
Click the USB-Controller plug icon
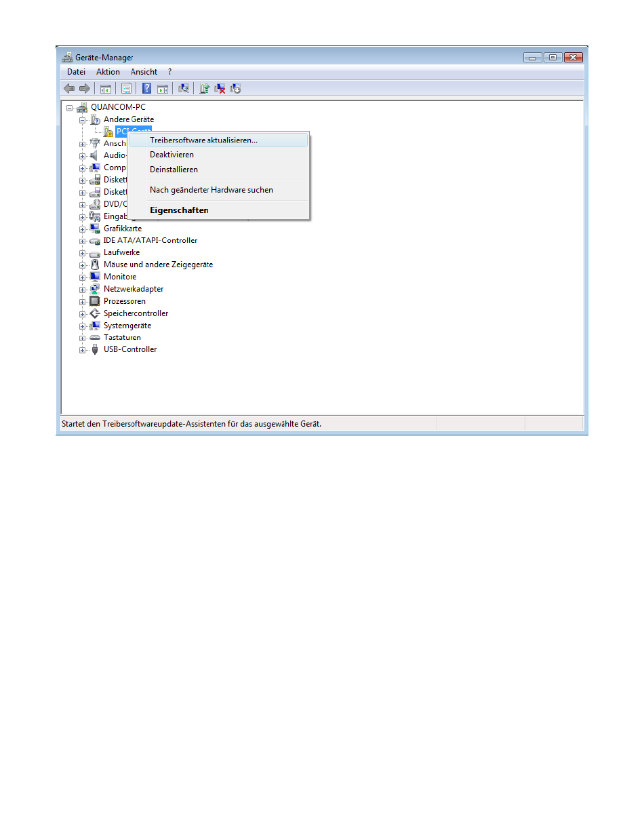coord(96,350)
